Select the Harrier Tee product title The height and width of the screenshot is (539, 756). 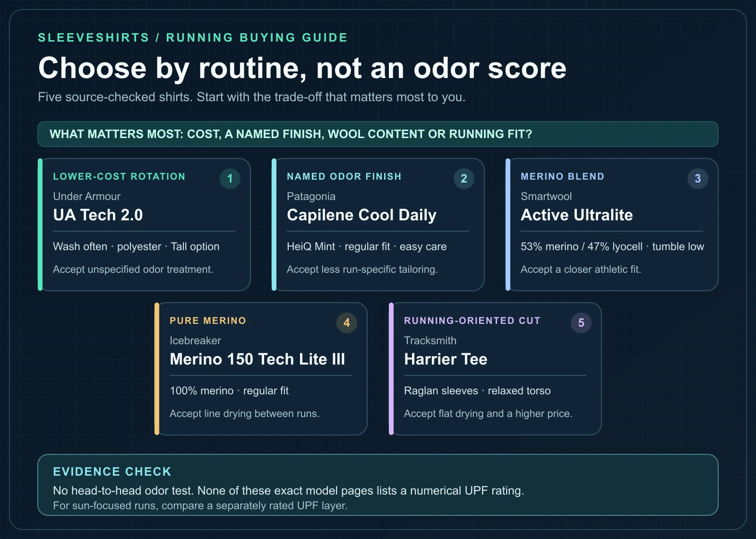(x=446, y=359)
